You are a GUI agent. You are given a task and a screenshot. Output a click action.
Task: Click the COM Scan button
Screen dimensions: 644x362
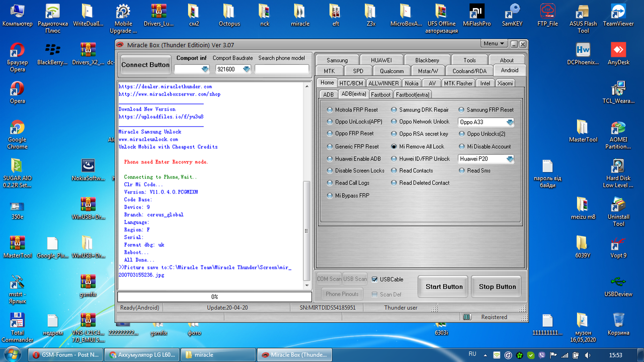329,279
